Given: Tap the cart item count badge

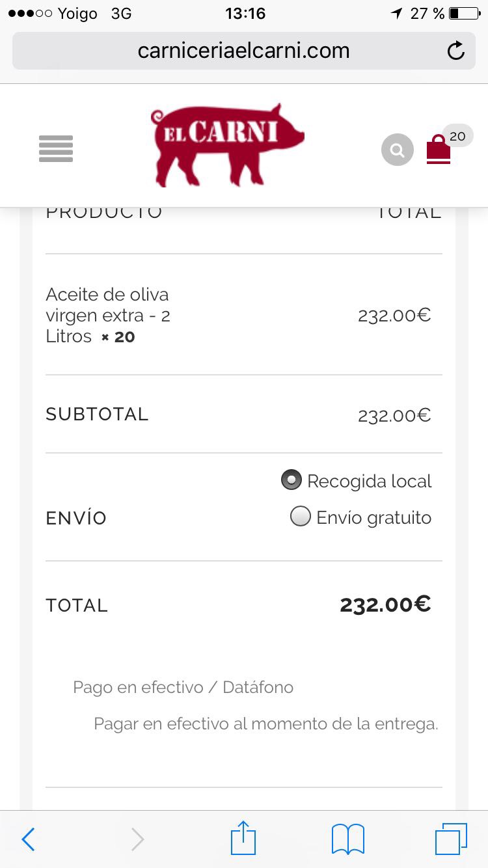Looking at the screenshot, I should click(x=457, y=136).
